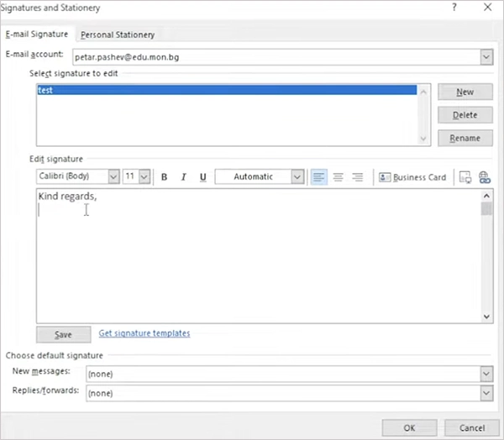Save the edited signature
Viewport: 504px width, 440px height.
tap(63, 334)
